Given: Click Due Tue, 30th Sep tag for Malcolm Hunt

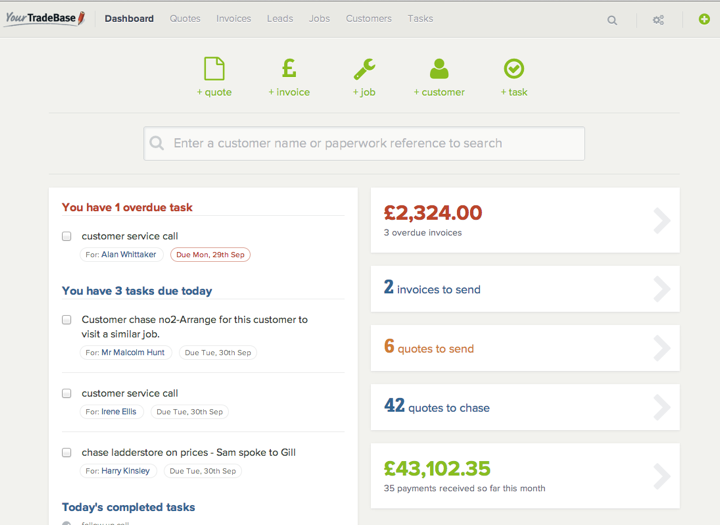Looking at the screenshot, I should point(218,353).
